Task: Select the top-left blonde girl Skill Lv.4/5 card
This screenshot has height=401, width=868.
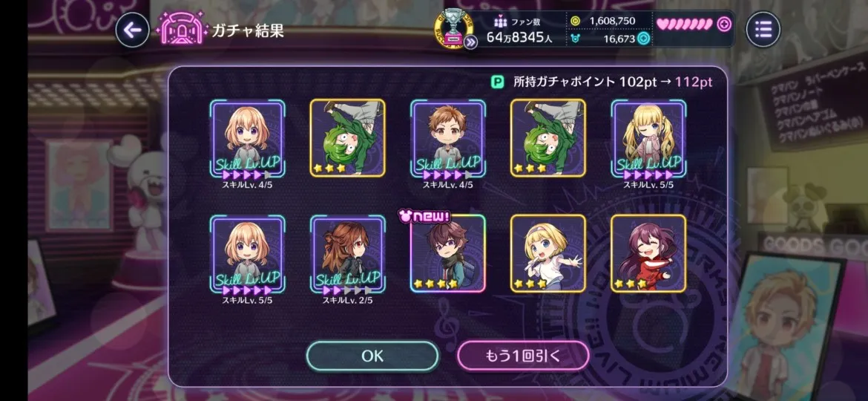Action: click(x=248, y=138)
